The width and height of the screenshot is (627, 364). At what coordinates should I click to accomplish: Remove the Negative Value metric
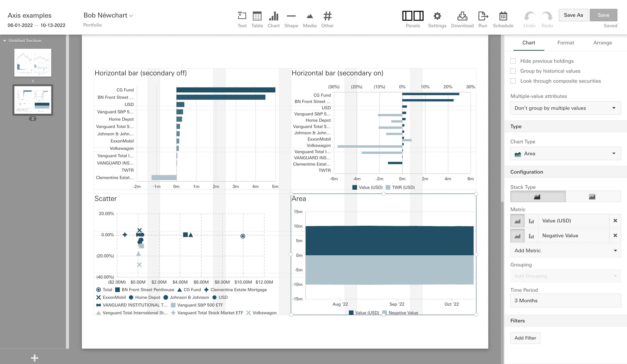[x=615, y=235]
